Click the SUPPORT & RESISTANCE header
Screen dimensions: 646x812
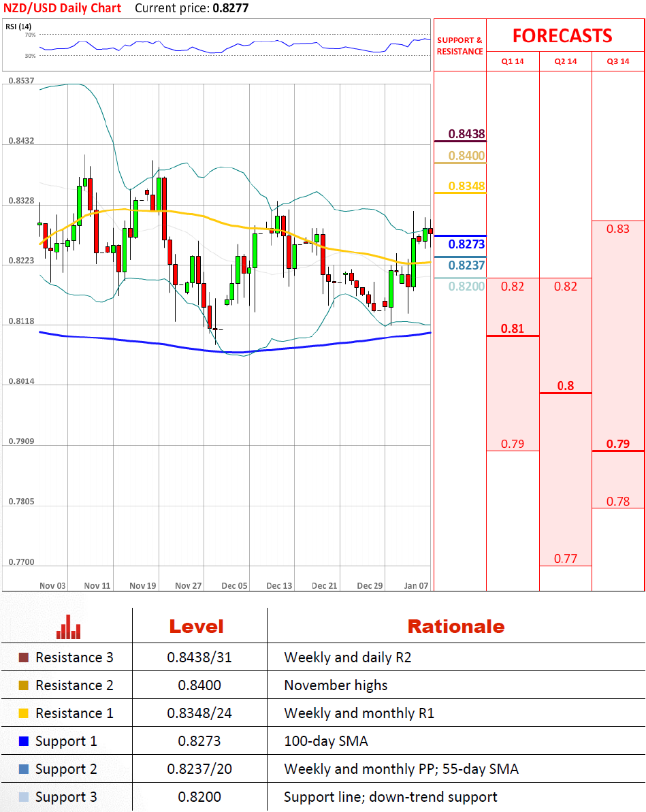tap(459, 46)
